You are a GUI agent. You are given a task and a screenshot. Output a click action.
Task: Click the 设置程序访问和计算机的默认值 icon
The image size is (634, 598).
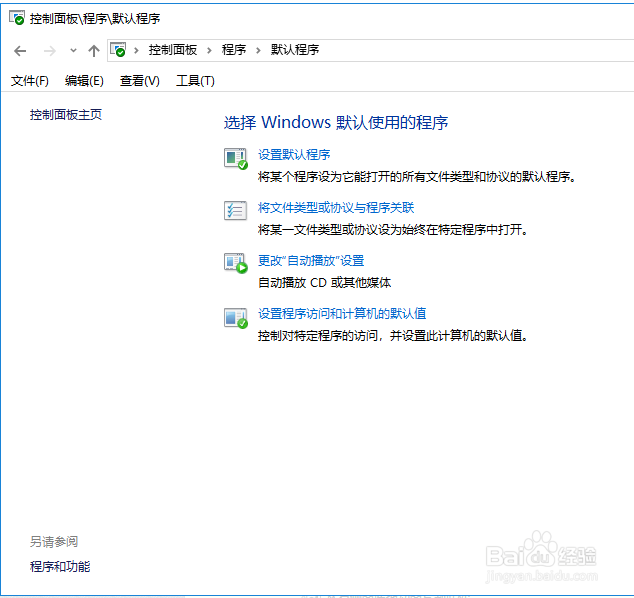(x=236, y=318)
